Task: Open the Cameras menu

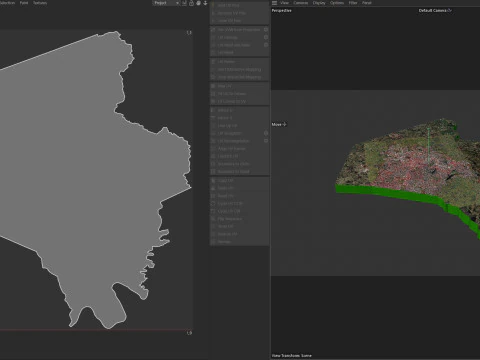Action: point(301,3)
